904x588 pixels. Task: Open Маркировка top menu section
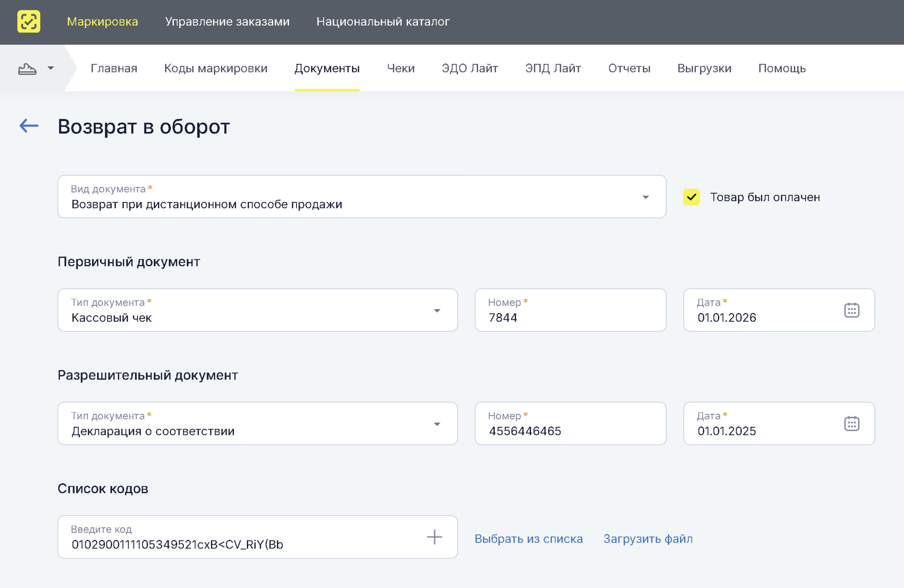(x=102, y=22)
